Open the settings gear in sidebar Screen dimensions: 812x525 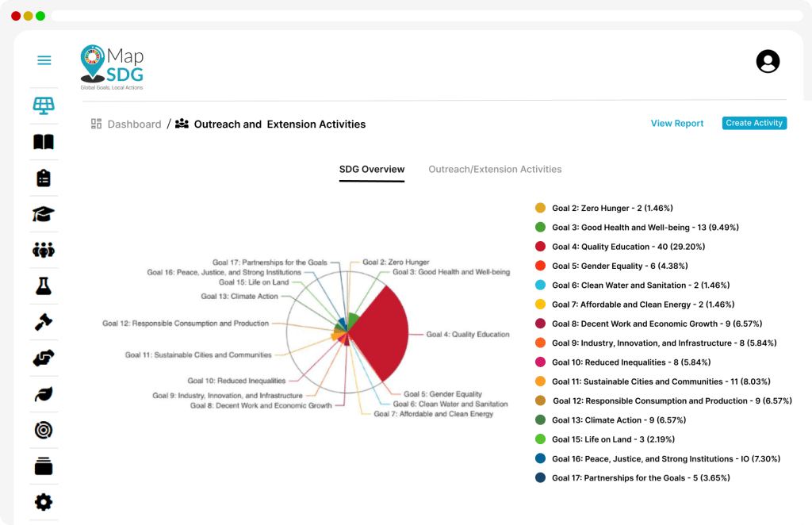[44, 502]
